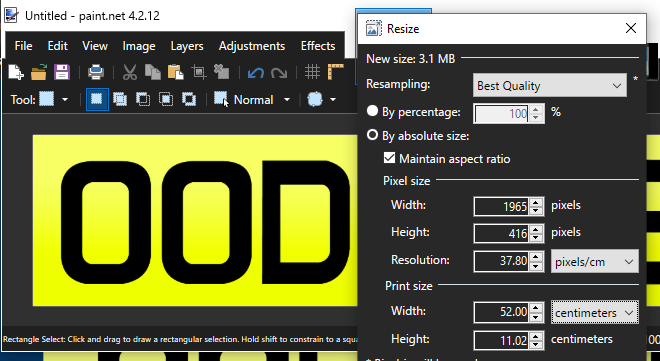Open the Adjustments menu
This screenshot has width=660, height=361.
click(x=252, y=45)
